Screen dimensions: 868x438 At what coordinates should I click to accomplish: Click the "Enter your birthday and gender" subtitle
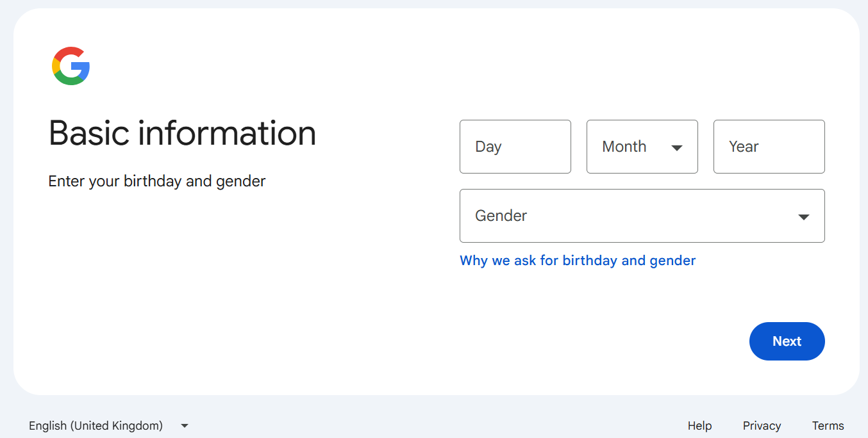pos(156,181)
